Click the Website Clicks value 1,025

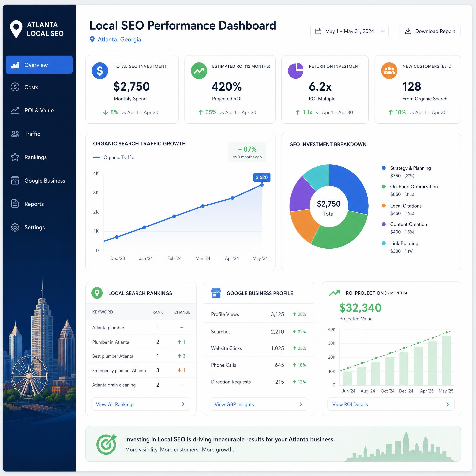pos(278,348)
